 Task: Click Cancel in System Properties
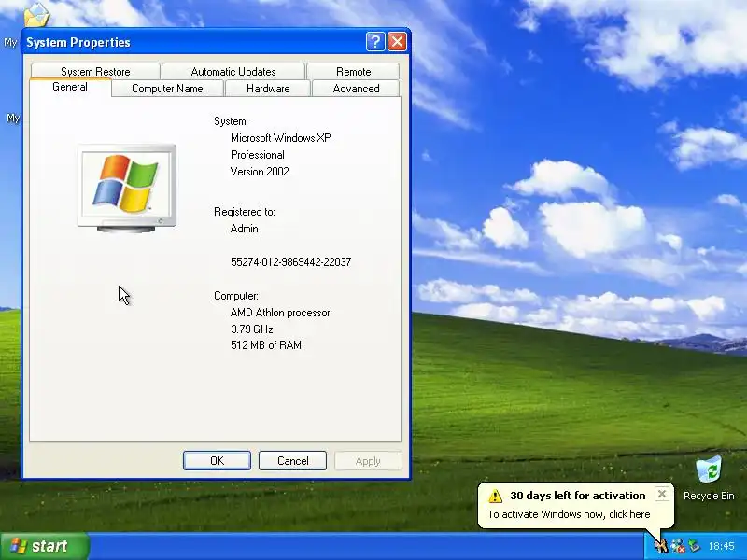click(292, 460)
